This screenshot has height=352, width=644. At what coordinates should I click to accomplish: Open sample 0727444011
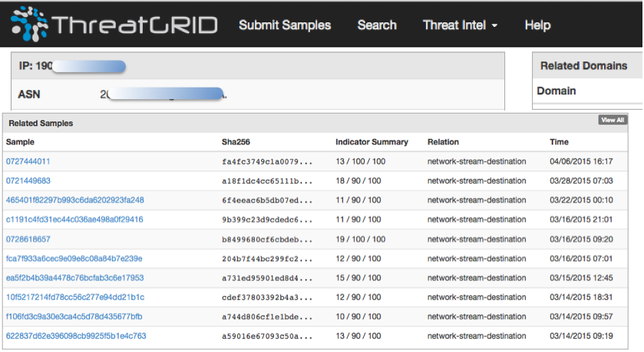point(28,161)
